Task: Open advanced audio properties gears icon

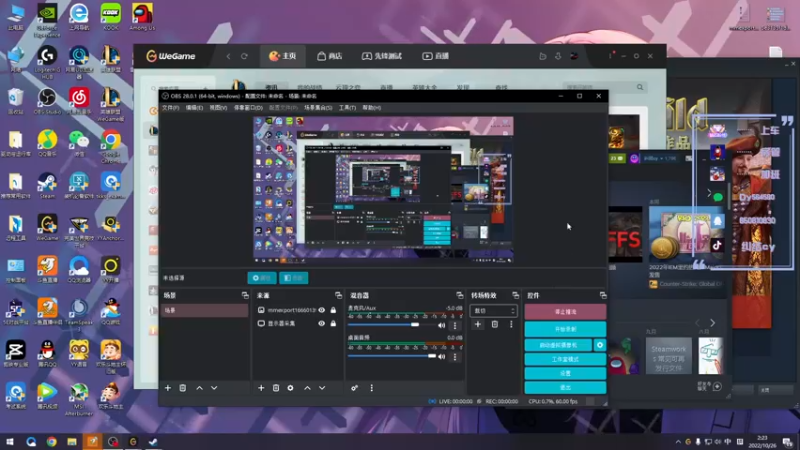Action: pyautogui.click(x=355, y=388)
